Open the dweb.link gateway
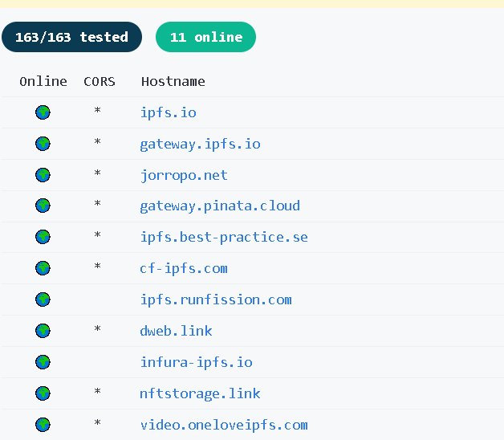 point(176,331)
